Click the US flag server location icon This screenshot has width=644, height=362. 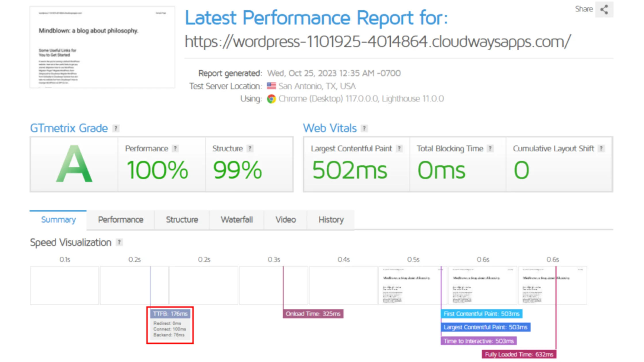click(271, 86)
